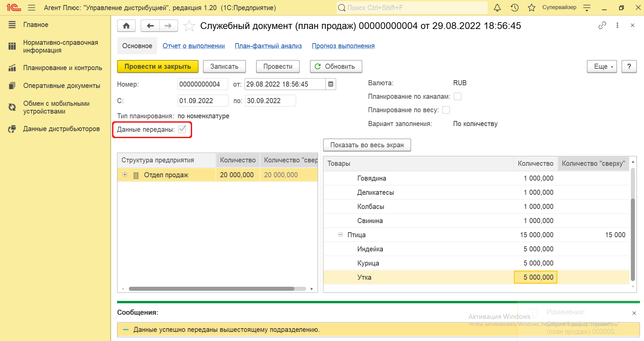Open the Еще dropdown menu
Image resolution: width=644 pixels, height=341 pixels.
[602, 66]
